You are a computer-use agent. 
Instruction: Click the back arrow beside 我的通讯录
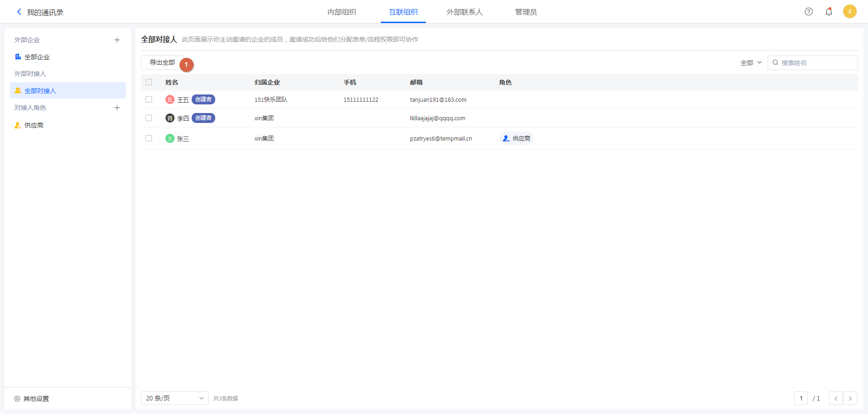point(19,12)
